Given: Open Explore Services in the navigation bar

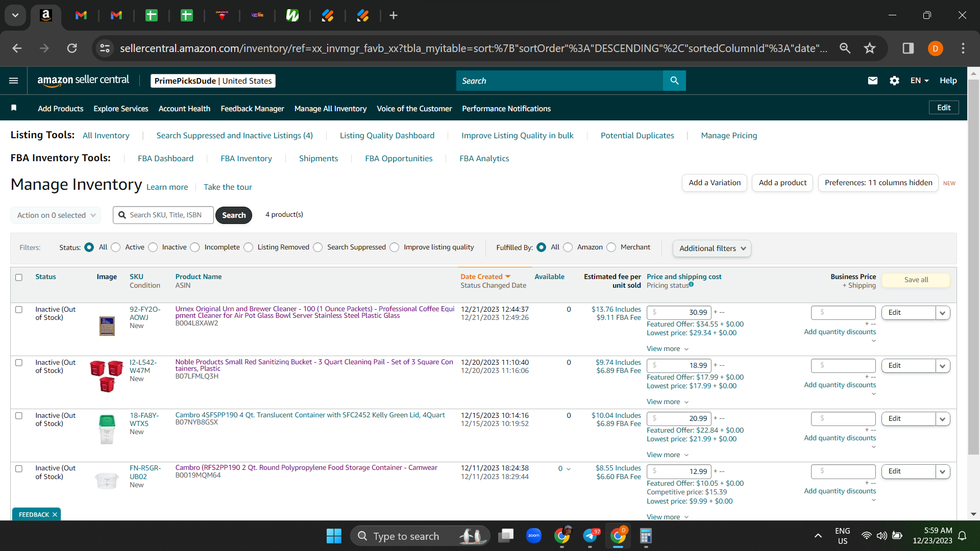Looking at the screenshot, I should (121, 109).
